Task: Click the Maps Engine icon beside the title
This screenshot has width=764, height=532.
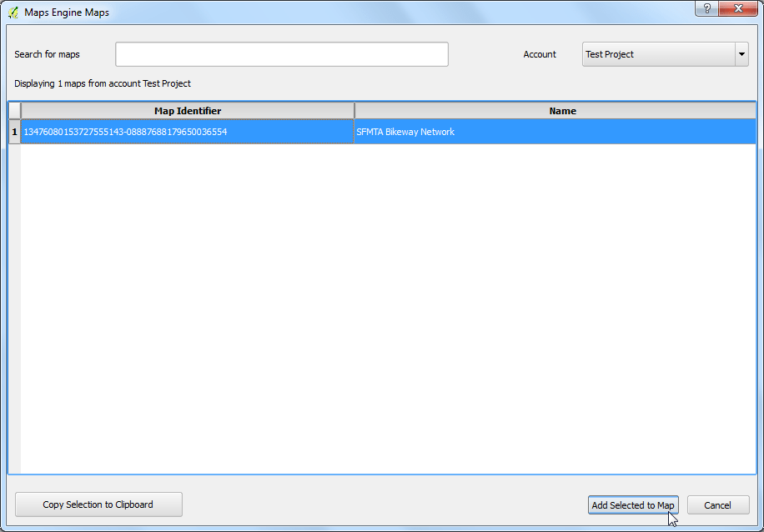Action: coord(12,12)
